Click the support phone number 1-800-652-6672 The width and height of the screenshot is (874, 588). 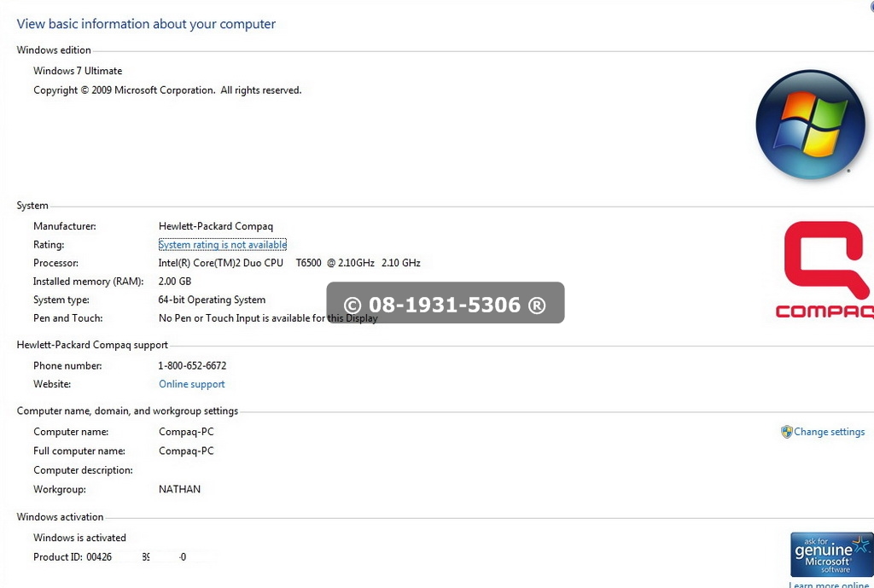pyautogui.click(x=192, y=365)
